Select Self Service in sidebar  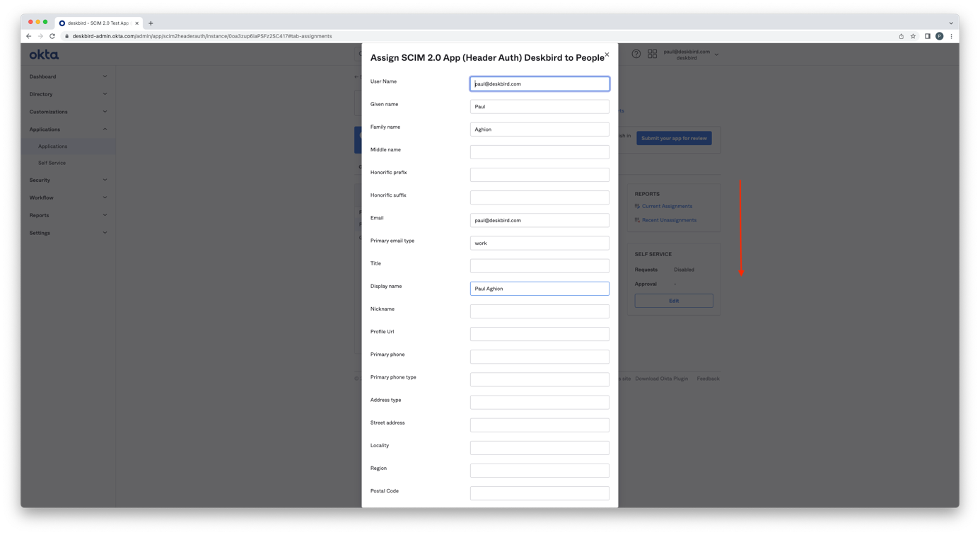(52, 163)
